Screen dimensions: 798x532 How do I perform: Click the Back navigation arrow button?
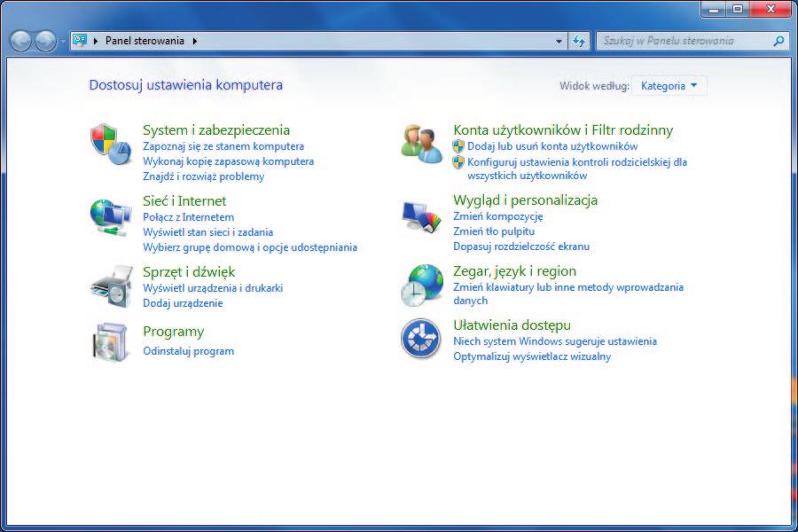(20, 41)
